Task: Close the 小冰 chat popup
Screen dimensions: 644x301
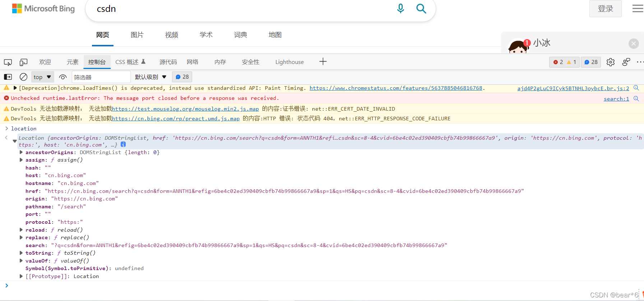Action: coord(634,43)
